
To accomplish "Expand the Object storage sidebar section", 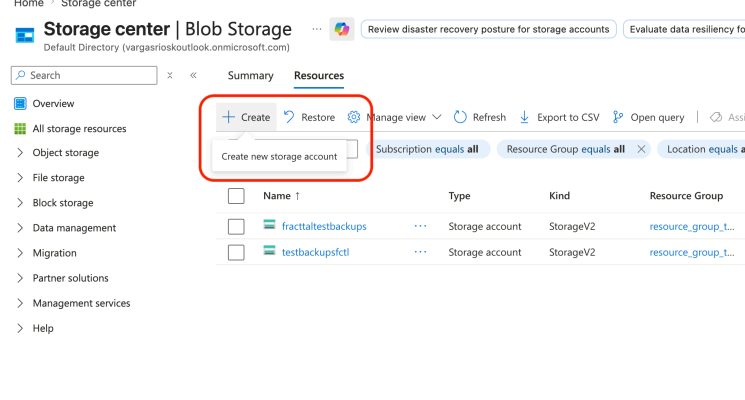I will click(x=20, y=153).
